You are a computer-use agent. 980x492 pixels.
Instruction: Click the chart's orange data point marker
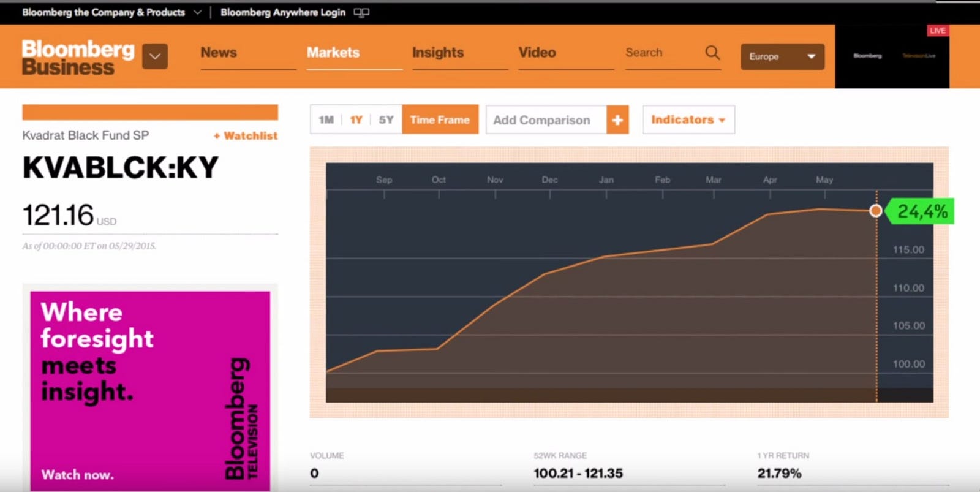click(x=876, y=211)
